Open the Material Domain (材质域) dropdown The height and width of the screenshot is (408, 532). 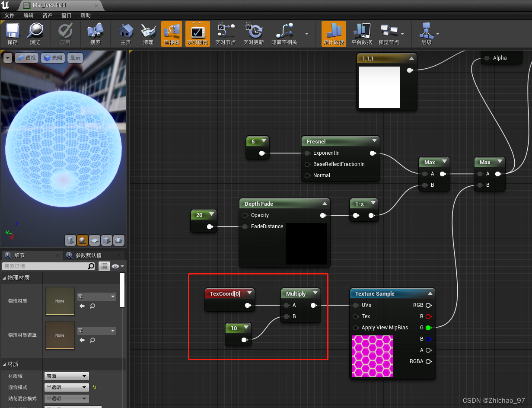coord(67,376)
